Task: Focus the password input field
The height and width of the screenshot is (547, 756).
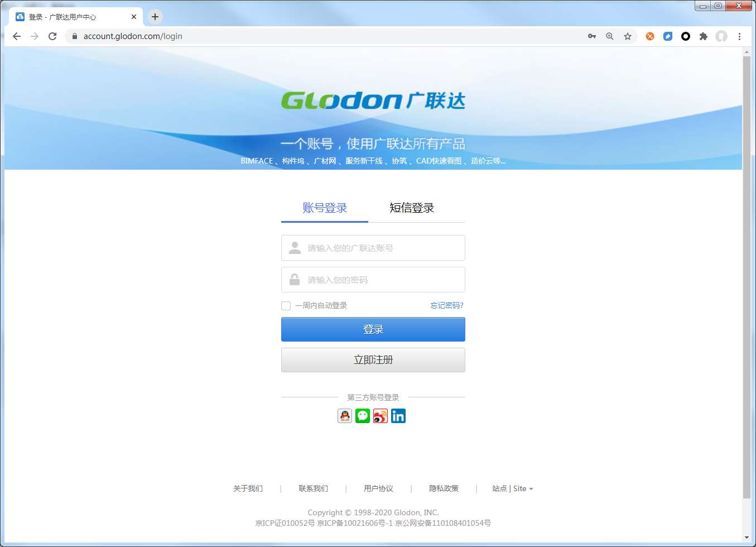Action: coord(373,280)
